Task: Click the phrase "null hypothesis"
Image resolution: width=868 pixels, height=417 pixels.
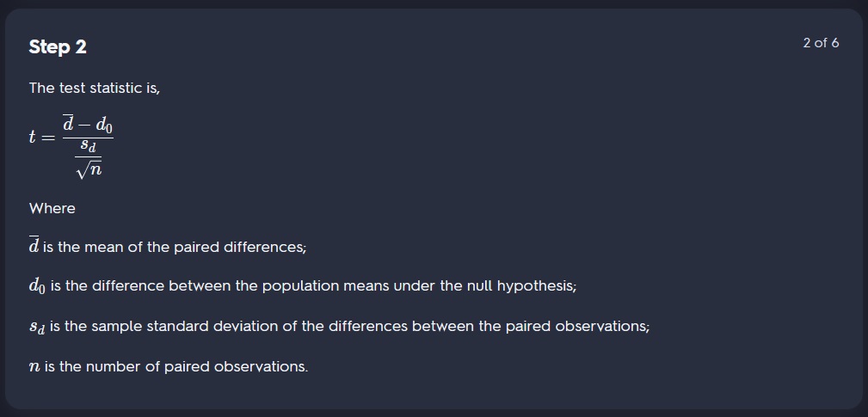Action: coord(524,286)
